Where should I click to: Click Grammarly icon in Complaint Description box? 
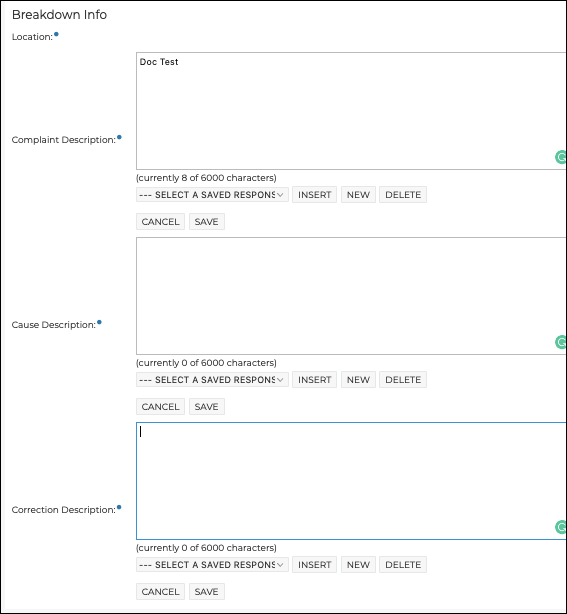pyautogui.click(x=561, y=157)
